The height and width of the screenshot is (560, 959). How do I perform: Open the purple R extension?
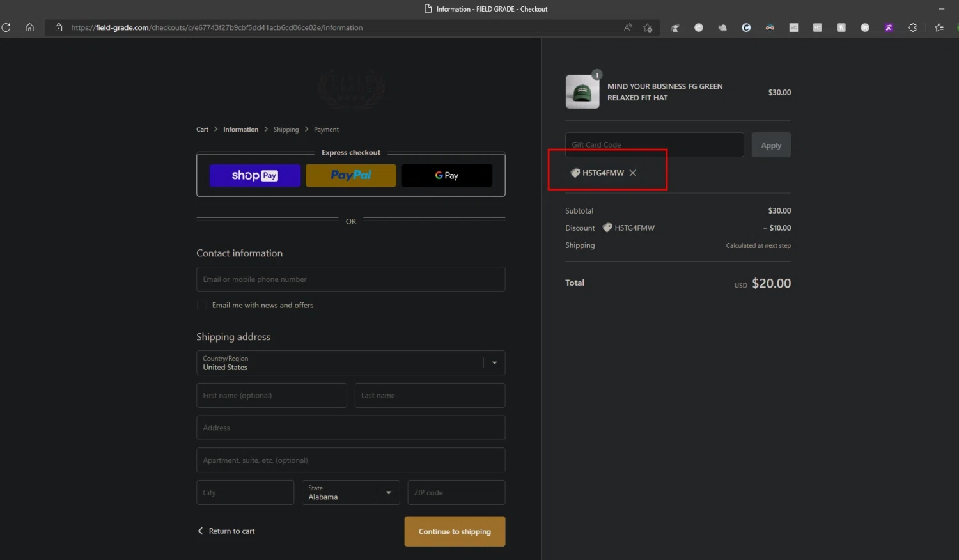(x=889, y=27)
